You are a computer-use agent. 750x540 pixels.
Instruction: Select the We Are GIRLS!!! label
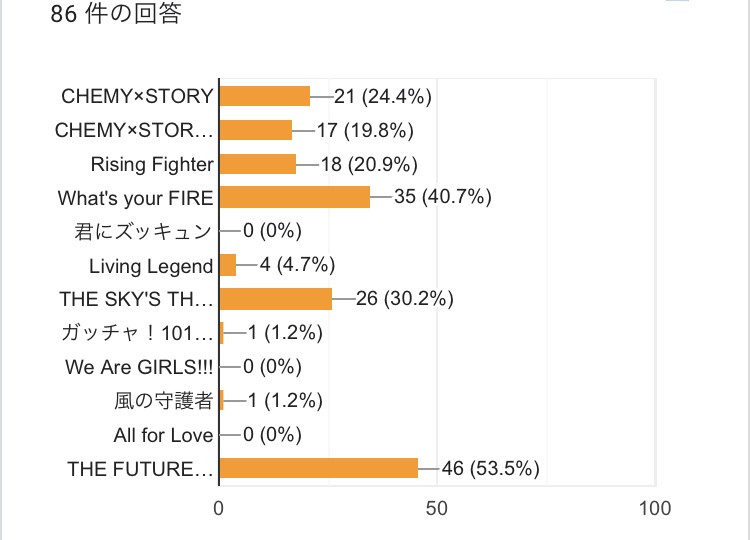tap(139, 367)
